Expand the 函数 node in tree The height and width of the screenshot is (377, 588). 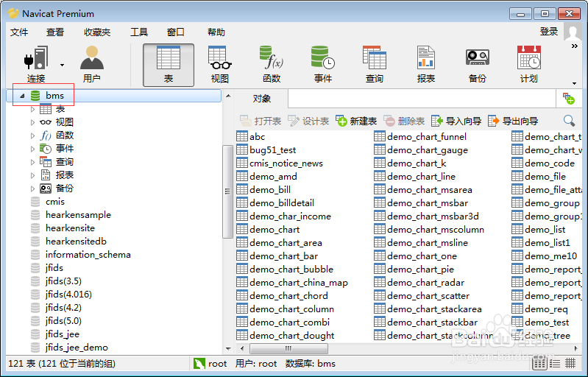32,135
